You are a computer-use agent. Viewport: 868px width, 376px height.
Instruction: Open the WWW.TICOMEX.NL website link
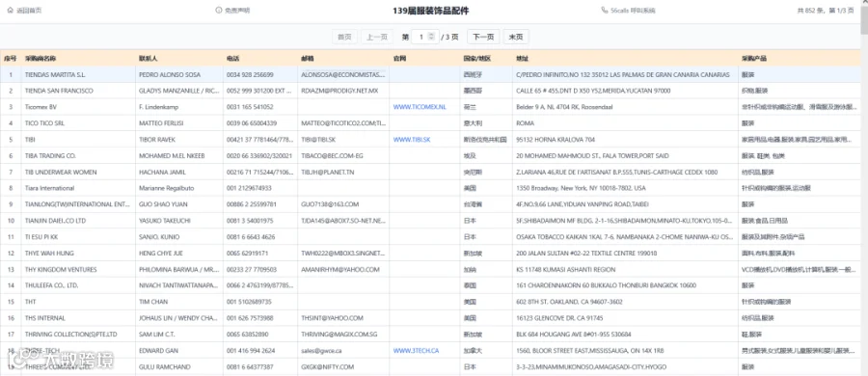tap(420, 107)
